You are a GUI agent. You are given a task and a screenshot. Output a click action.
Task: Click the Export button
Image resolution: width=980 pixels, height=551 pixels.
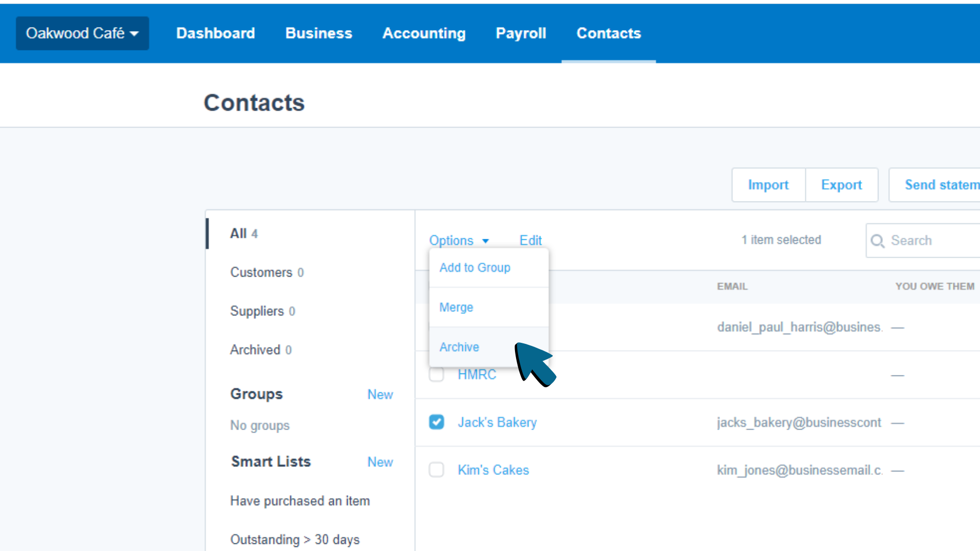click(841, 185)
